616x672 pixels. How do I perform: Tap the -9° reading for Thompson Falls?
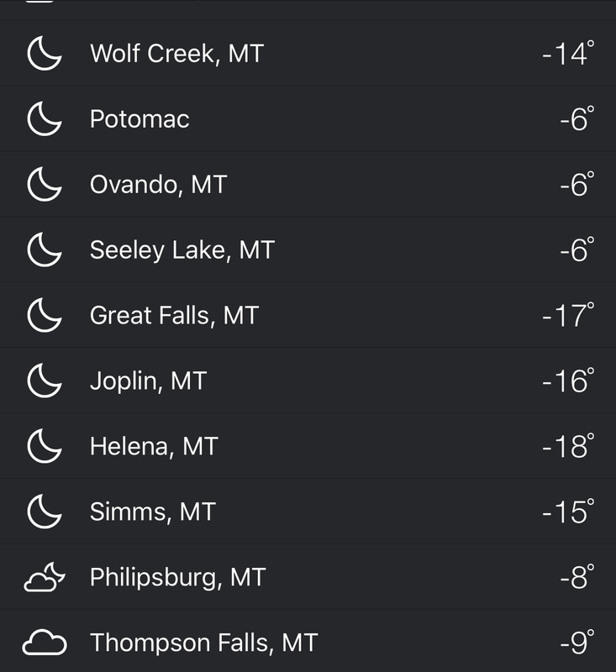tap(577, 643)
